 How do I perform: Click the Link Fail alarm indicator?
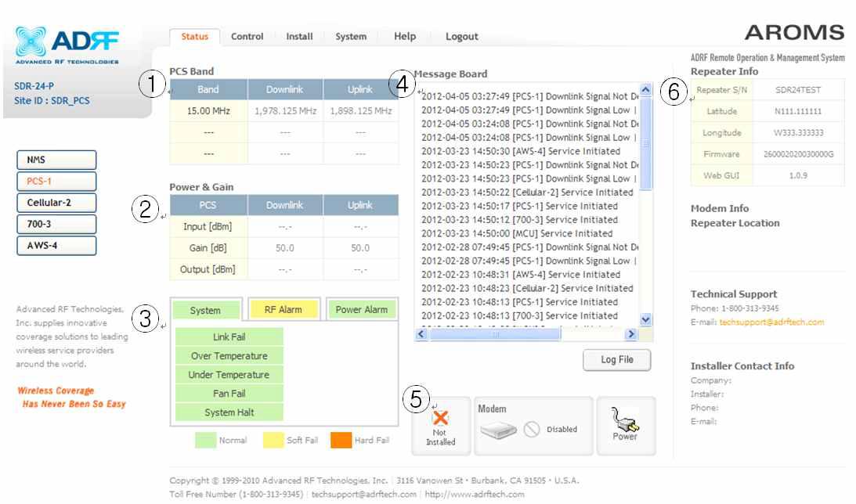click(229, 337)
